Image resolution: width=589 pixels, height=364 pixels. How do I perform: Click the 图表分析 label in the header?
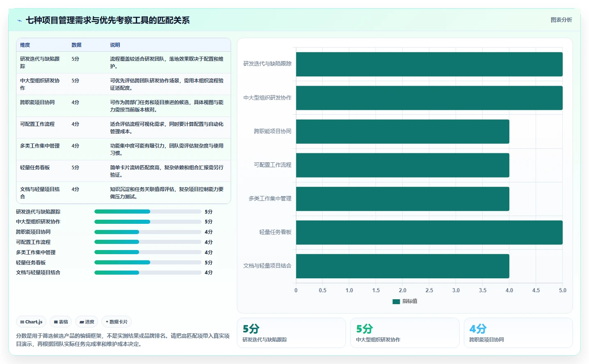[561, 20]
